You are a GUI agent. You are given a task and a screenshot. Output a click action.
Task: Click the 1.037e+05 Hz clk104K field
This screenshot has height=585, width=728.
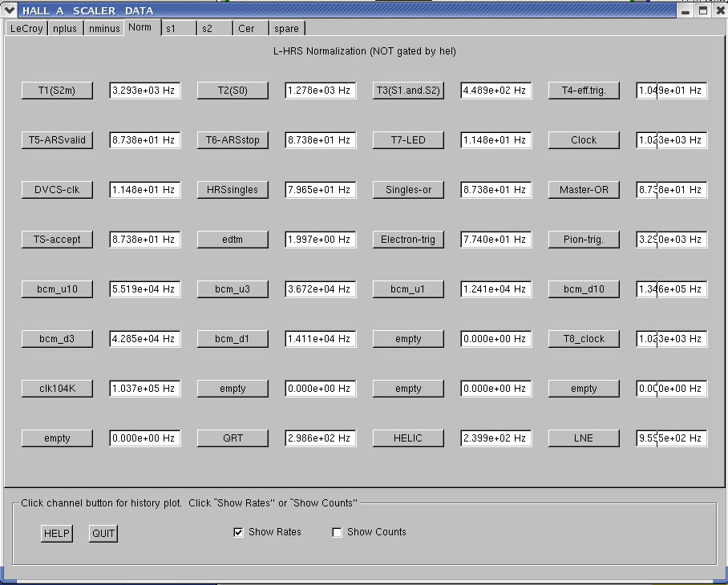click(x=145, y=389)
